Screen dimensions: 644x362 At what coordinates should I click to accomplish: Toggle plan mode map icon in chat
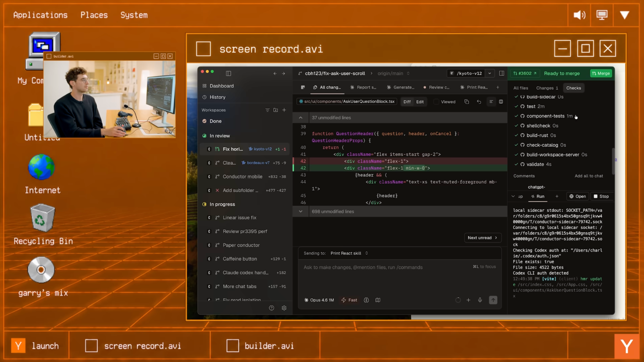pos(378,300)
